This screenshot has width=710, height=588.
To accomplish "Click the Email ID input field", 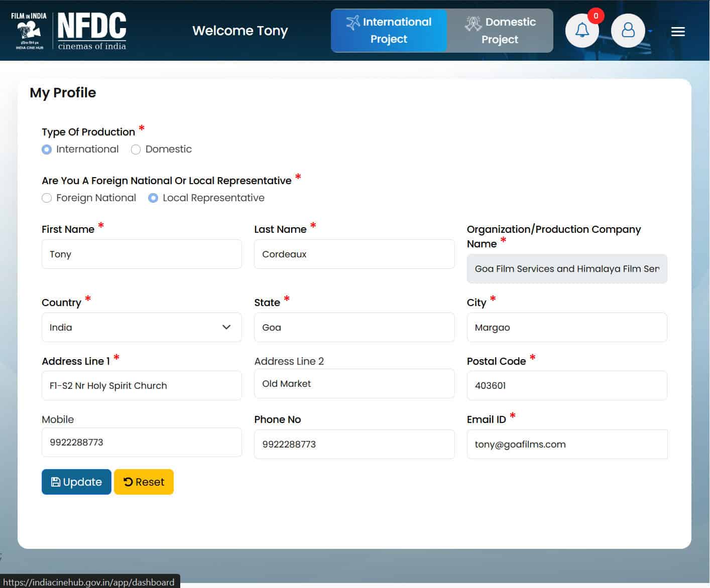I will pos(567,444).
